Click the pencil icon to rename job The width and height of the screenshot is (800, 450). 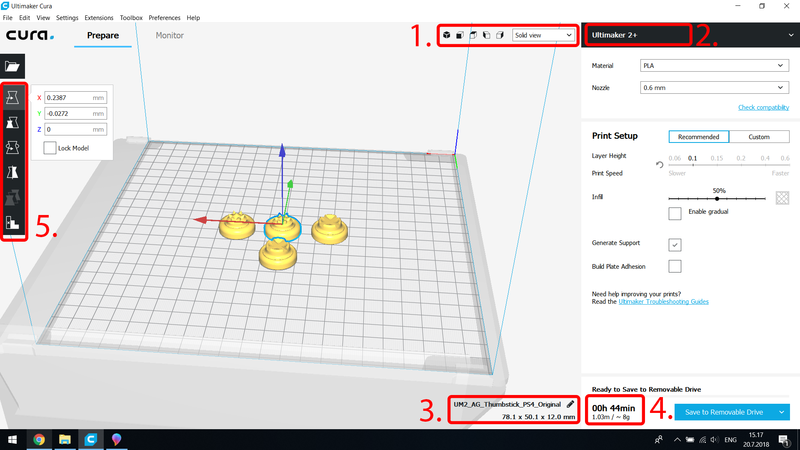coord(570,404)
